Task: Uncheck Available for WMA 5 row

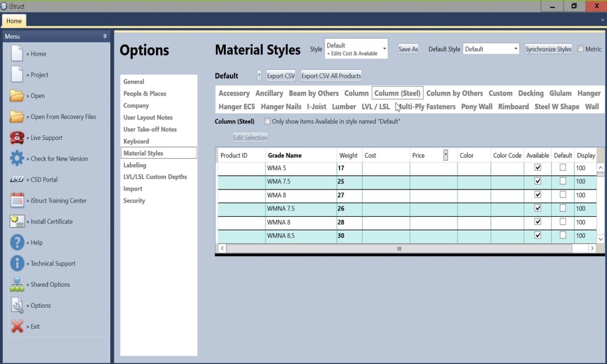Action: [538, 168]
